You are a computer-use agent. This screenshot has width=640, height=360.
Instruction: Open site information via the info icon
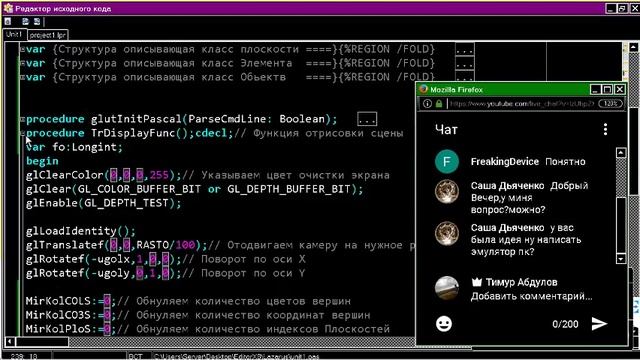(427, 104)
